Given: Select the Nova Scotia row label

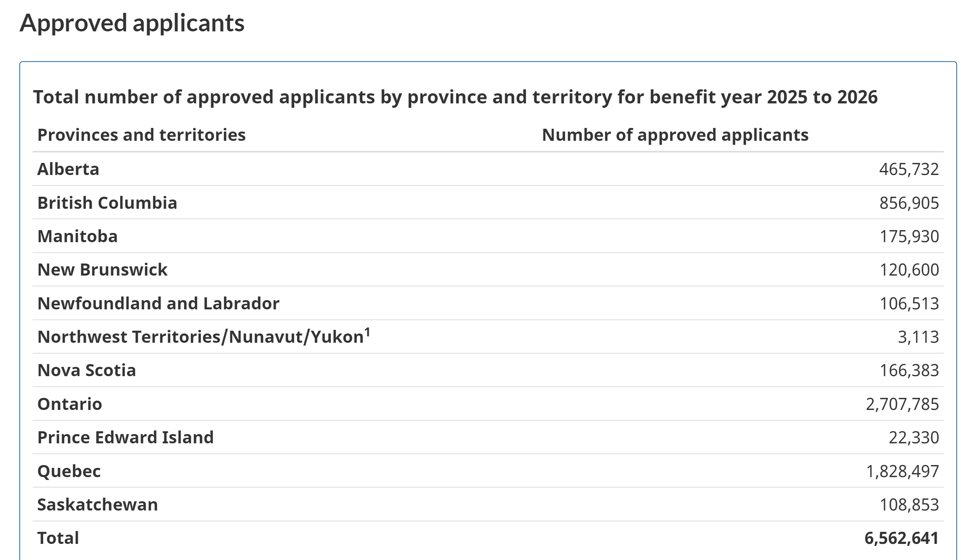Looking at the screenshot, I should point(86,370).
